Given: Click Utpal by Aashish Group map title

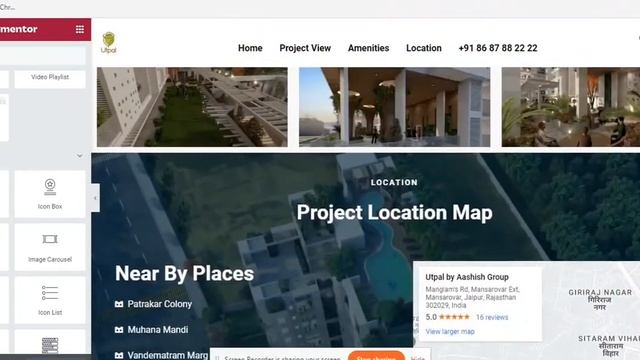Looking at the screenshot, I should (467, 277).
